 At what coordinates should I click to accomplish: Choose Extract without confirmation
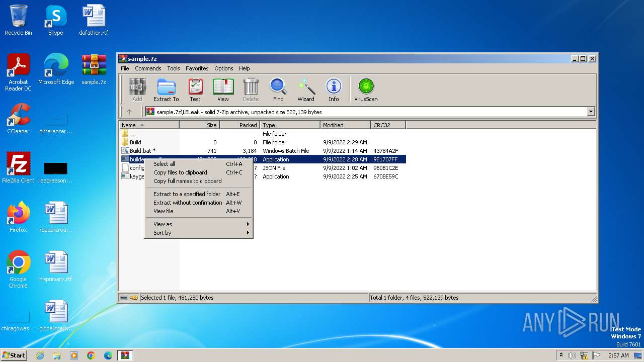point(199,203)
